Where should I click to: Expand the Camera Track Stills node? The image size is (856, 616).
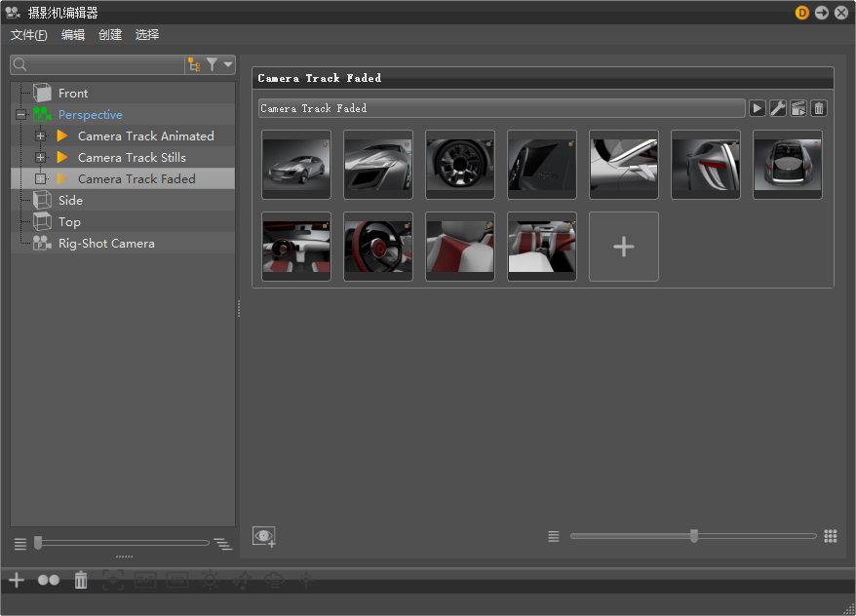pos(40,158)
